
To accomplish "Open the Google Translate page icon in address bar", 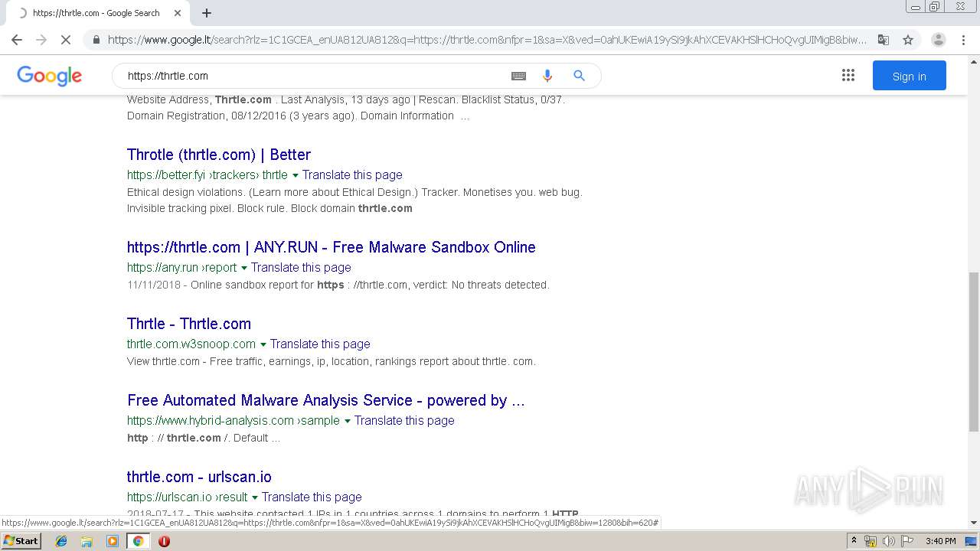I will pyautogui.click(x=883, y=40).
